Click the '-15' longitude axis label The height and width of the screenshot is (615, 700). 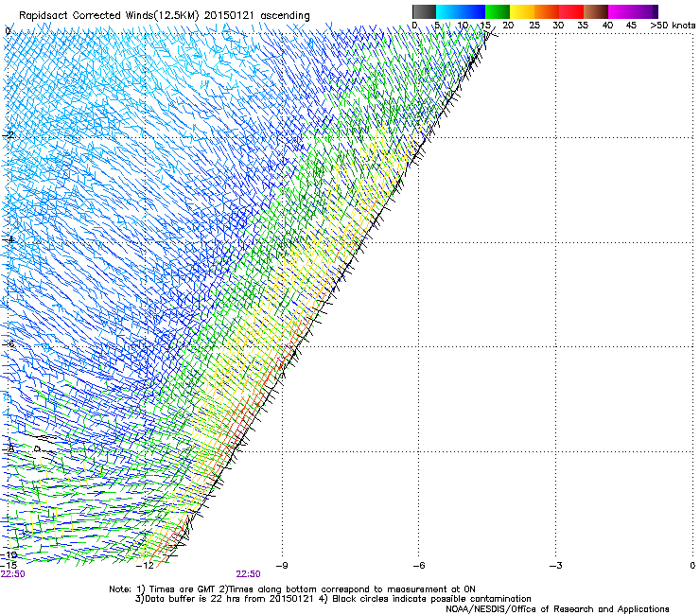coord(9,566)
